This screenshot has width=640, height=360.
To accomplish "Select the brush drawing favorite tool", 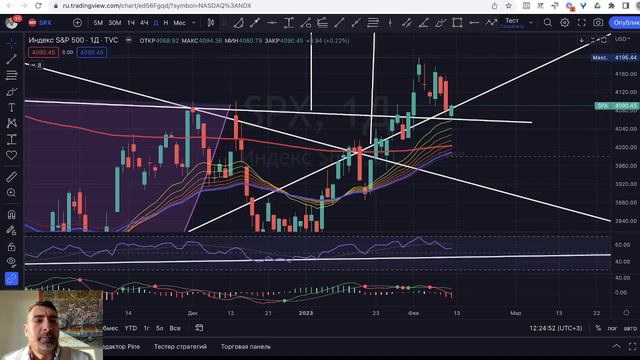I will 440,23.
